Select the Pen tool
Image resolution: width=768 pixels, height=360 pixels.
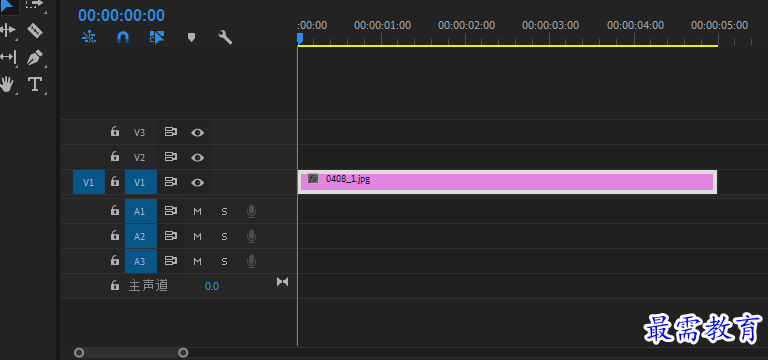pos(34,58)
